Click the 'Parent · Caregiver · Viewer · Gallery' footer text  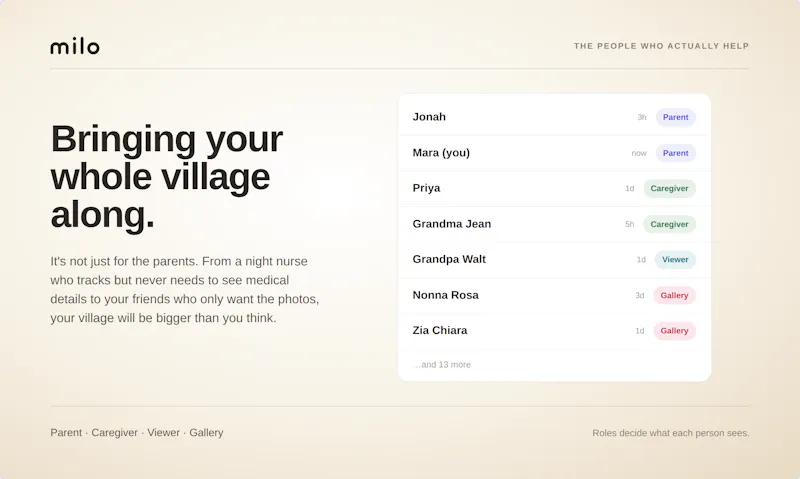(137, 433)
